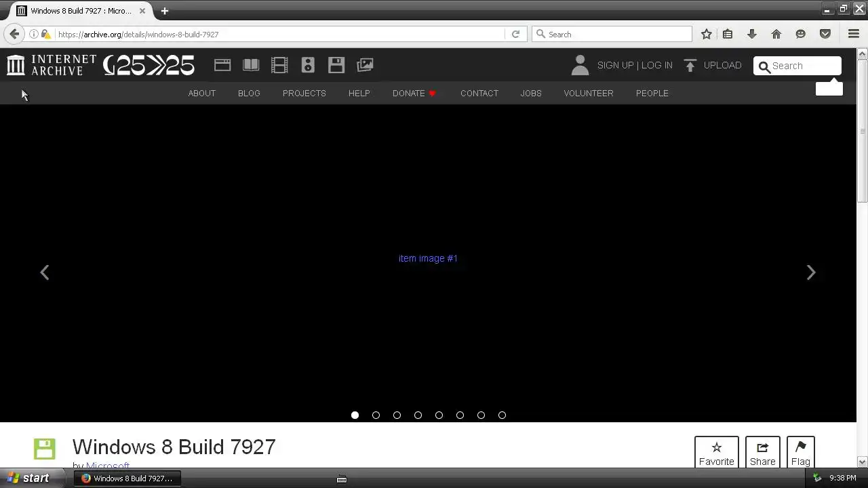Screen dimensions: 868x488
Task: Click the LOG IN link
Action: [x=657, y=65]
